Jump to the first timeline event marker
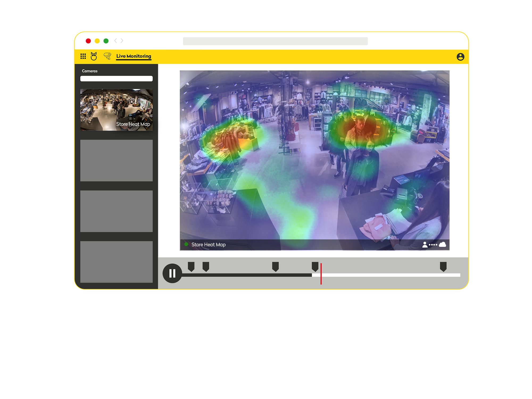532x399 pixels. (191, 267)
